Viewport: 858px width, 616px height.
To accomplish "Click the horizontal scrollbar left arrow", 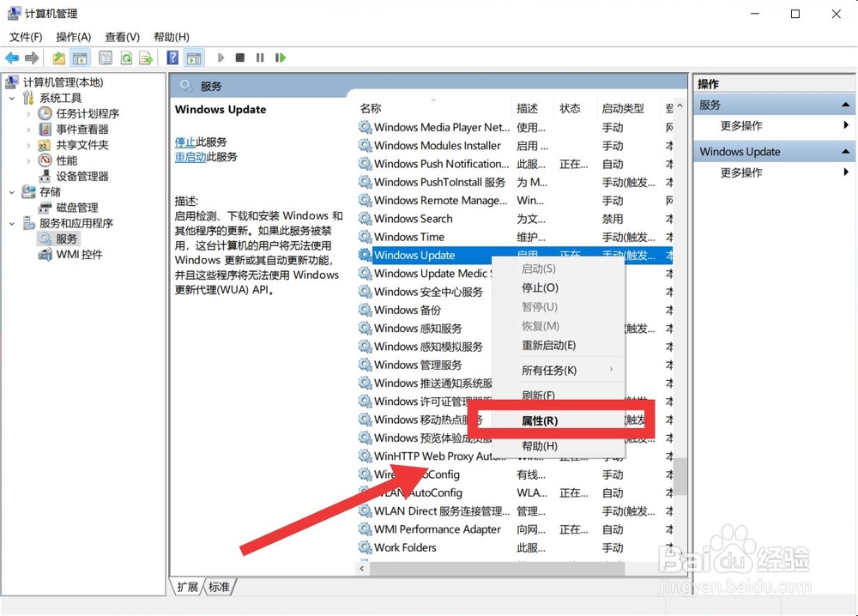I will pos(362,569).
